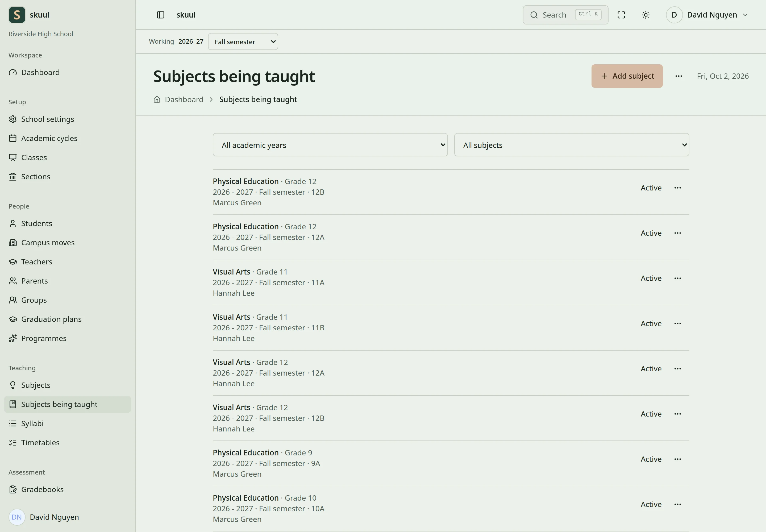Open the Fall semester dropdown
766x532 pixels.
point(243,42)
